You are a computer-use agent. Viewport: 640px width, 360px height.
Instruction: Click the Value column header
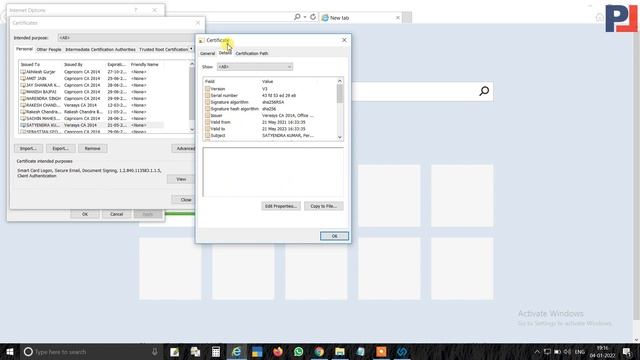point(298,82)
